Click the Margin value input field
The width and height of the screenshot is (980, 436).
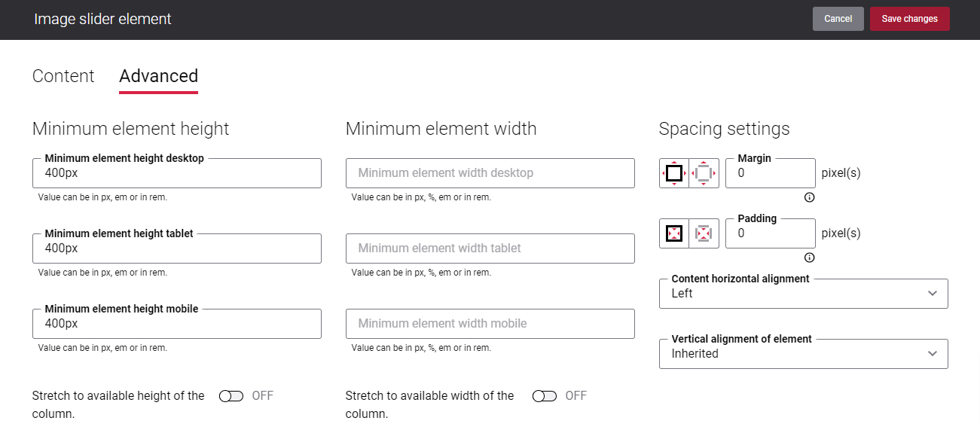771,173
